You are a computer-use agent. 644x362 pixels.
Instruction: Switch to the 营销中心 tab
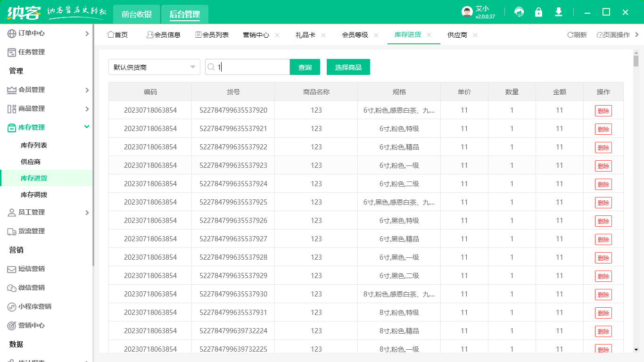(256, 35)
